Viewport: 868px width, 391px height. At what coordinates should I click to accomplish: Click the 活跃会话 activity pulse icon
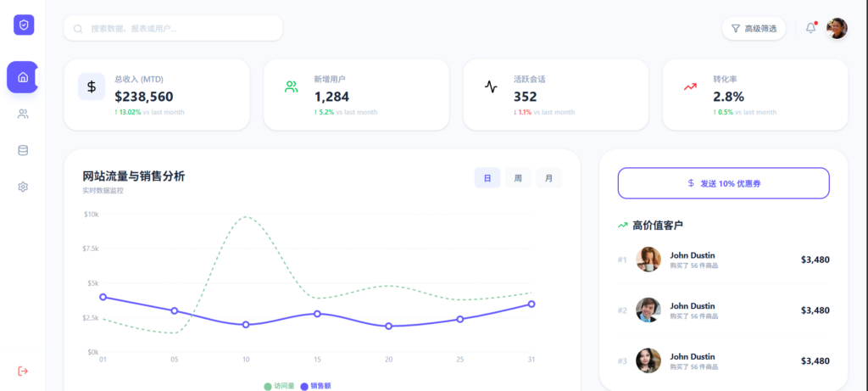(x=491, y=87)
